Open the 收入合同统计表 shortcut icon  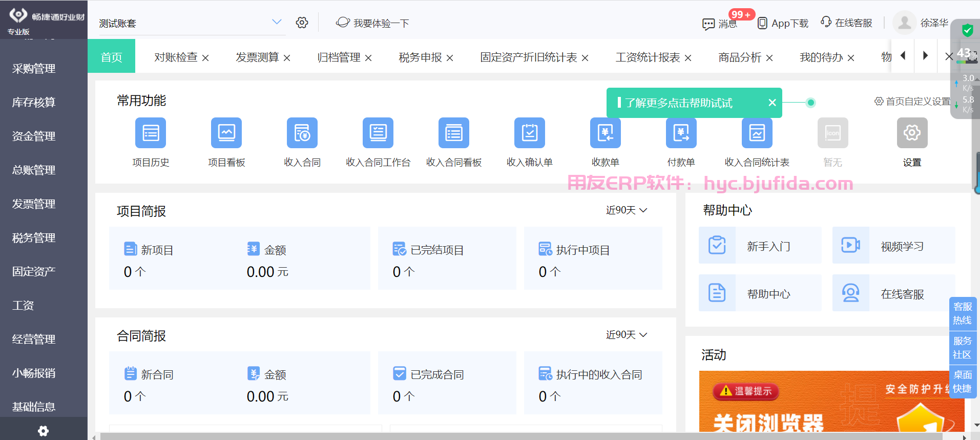tap(757, 133)
